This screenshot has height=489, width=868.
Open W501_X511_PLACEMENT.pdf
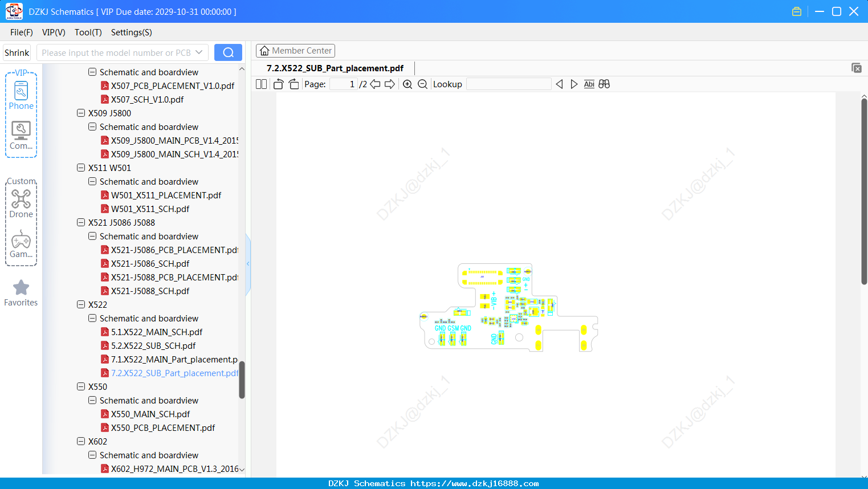tap(166, 195)
